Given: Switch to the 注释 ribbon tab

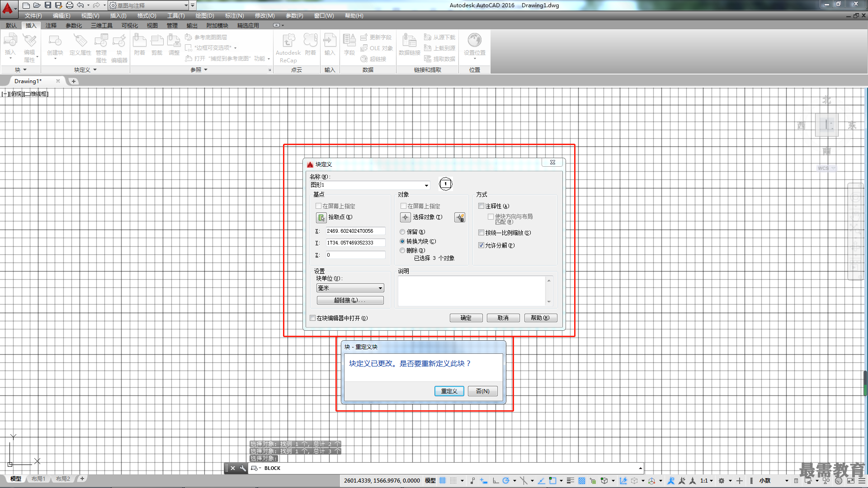Looking at the screenshot, I should [51, 26].
